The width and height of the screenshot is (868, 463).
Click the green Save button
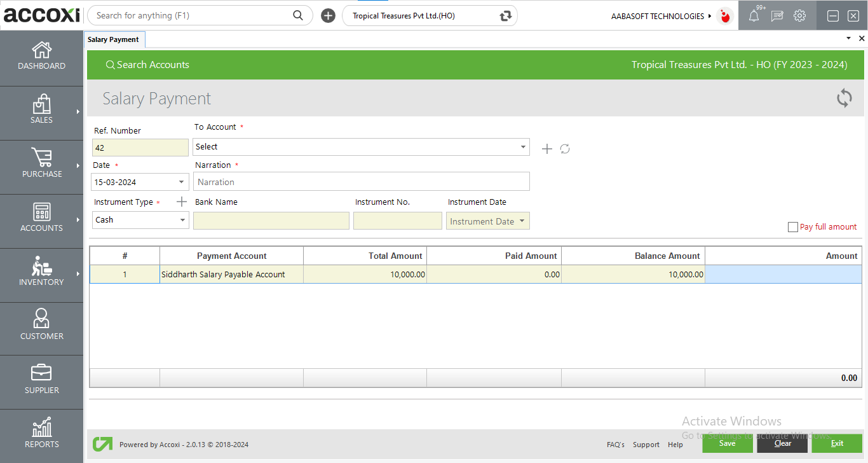tap(727, 443)
